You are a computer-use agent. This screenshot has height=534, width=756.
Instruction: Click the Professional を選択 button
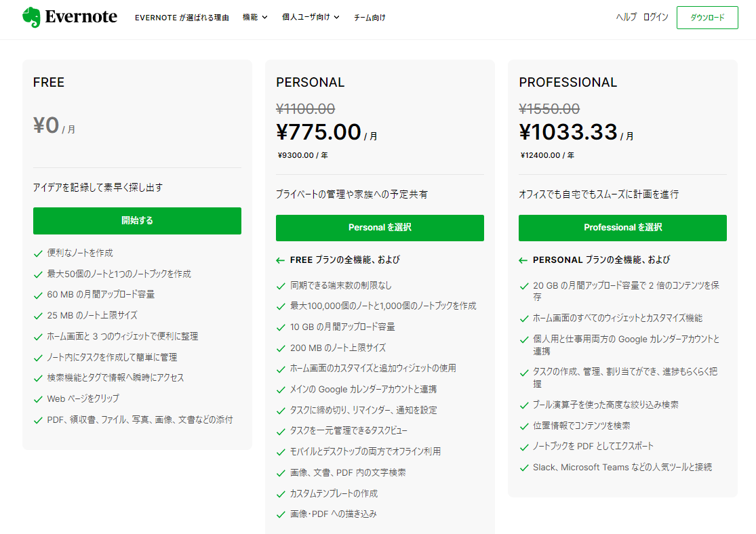pos(622,228)
